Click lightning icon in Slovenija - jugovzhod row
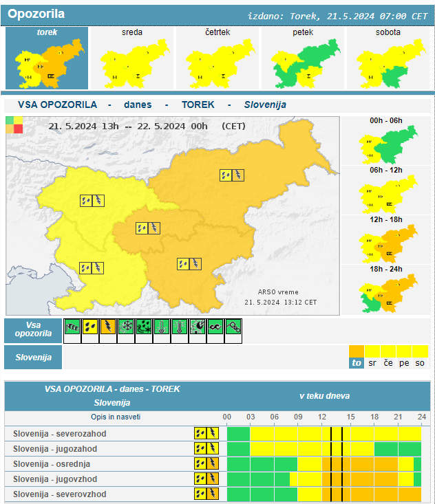435x504 pixels. coord(213,479)
